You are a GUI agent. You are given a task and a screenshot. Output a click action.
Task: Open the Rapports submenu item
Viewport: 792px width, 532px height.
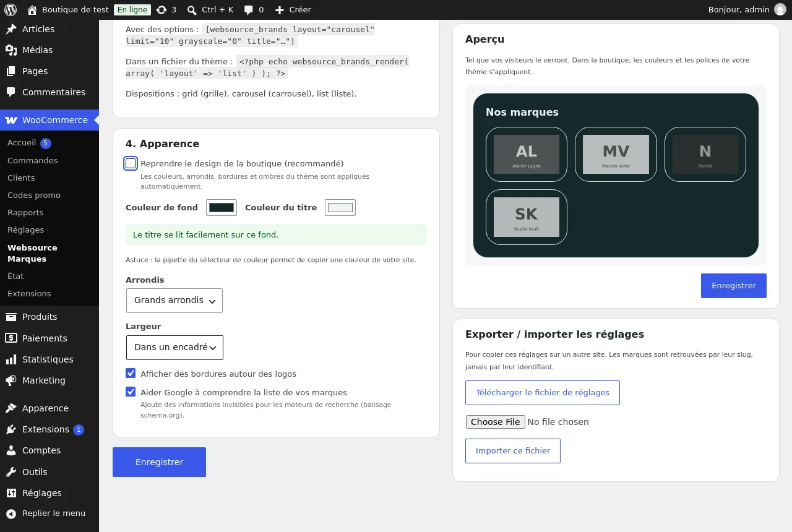(25, 212)
